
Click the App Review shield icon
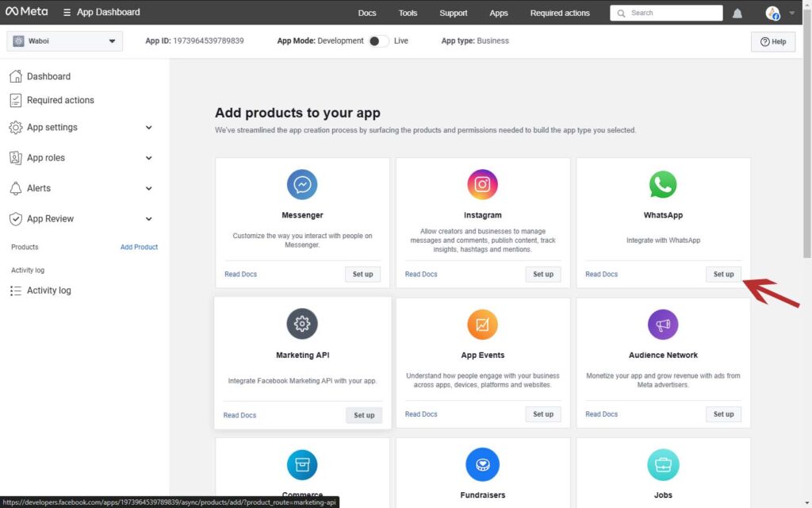coord(16,219)
